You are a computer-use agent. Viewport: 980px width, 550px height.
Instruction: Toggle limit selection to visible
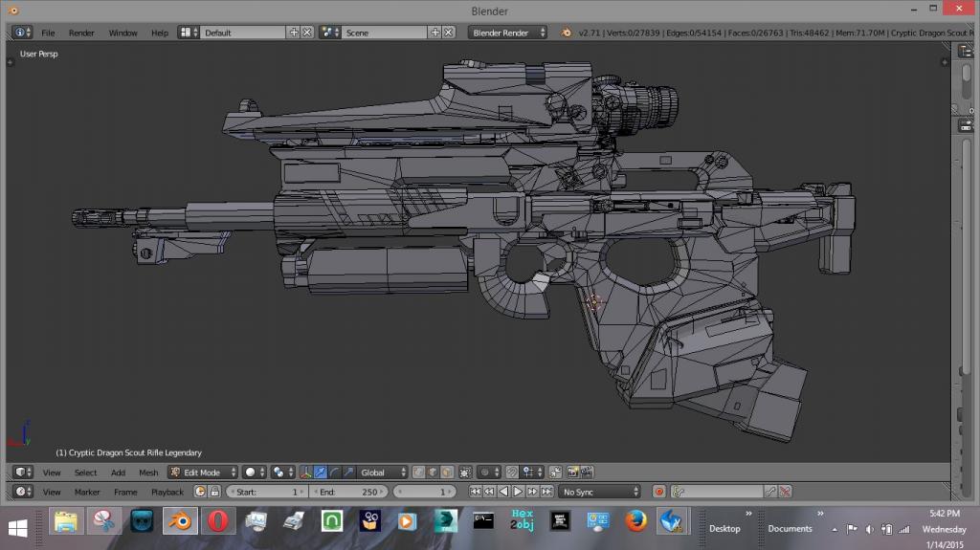[x=465, y=473]
